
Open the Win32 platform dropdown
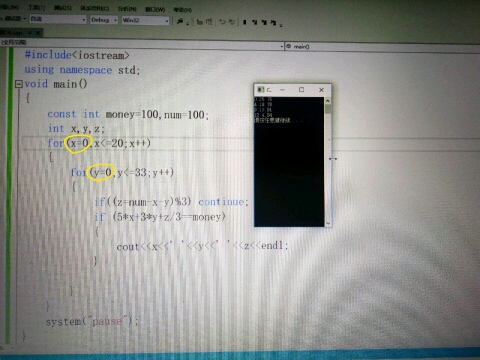[x=145, y=20]
